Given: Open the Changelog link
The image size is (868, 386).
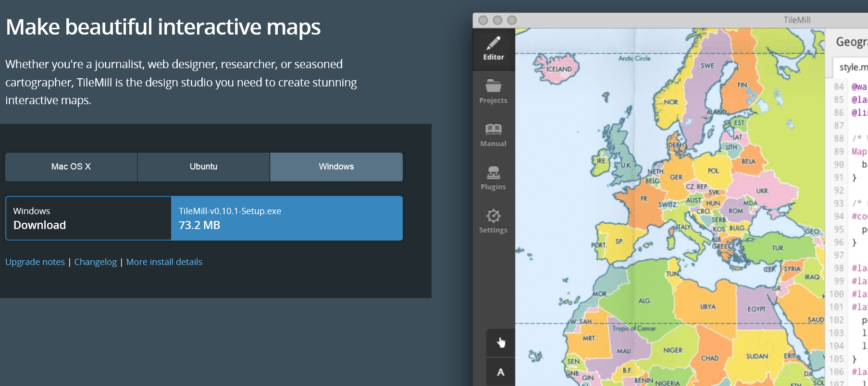Looking at the screenshot, I should click(95, 262).
